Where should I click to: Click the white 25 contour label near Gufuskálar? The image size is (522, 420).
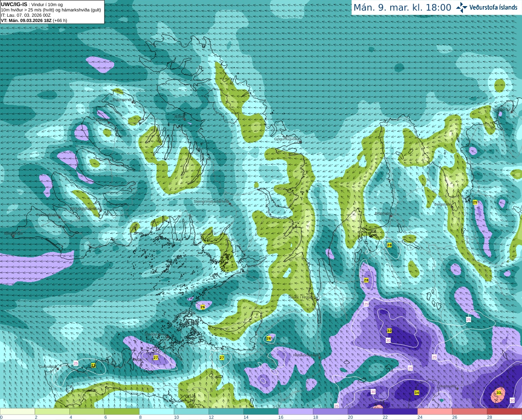click(x=76, y=363)
